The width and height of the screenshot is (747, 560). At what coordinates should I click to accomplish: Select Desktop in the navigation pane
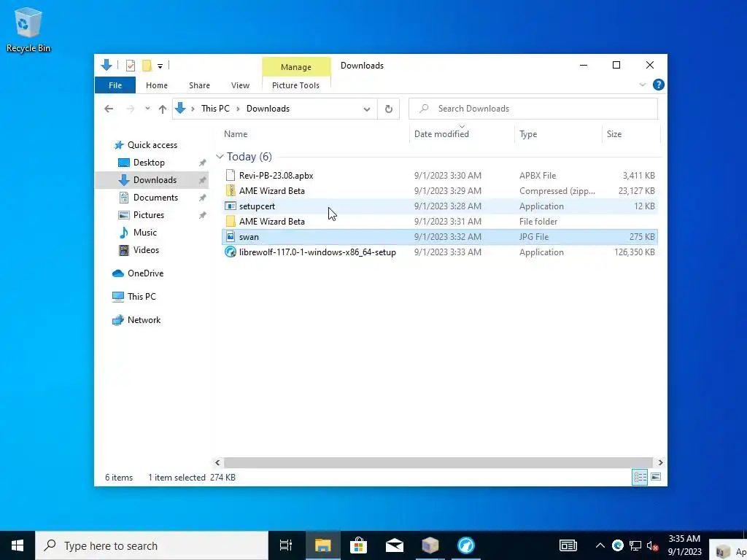click(x=149, y=163)
